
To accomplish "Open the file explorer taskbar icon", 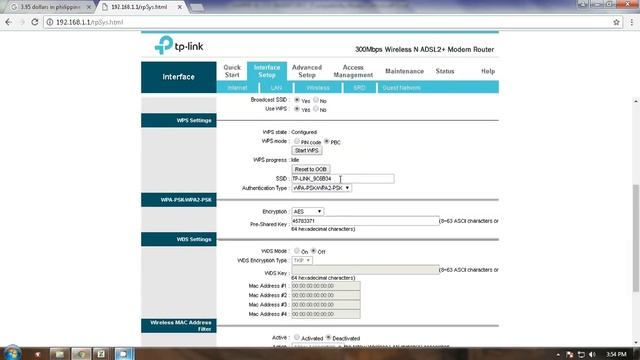I will click(x=60, y=353).
